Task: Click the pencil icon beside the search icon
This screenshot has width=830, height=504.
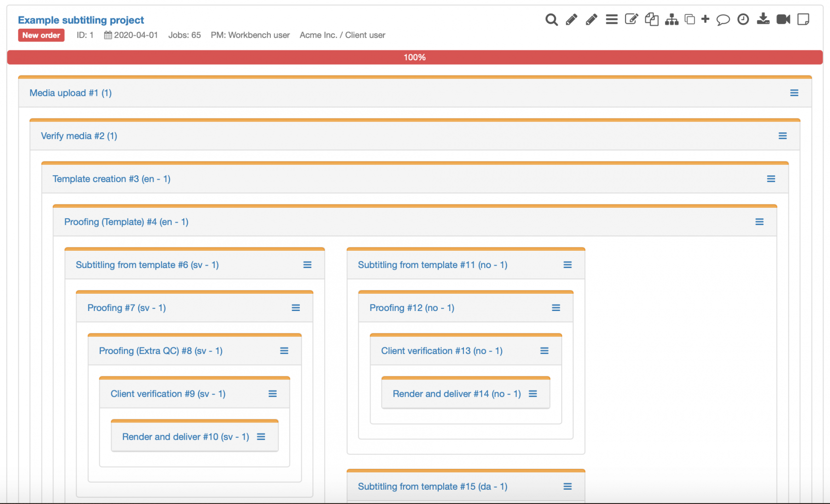Action: coord(572,20)
